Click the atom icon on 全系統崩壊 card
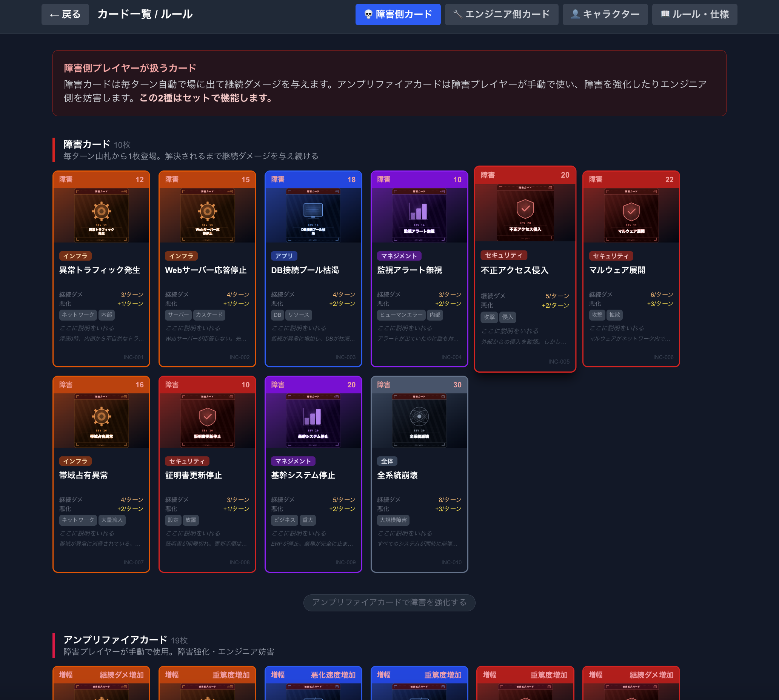The width and height of the screenshot is (779, 700). click(x=419, y=416)
